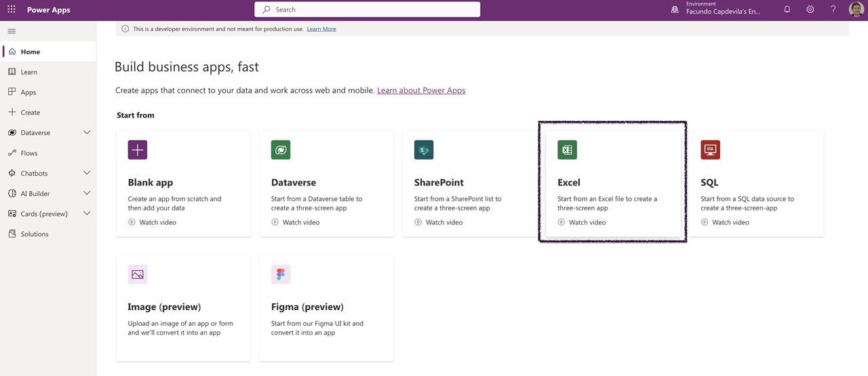Select the Image (preview) card title

pyautogui.click(x=165, y=307)
